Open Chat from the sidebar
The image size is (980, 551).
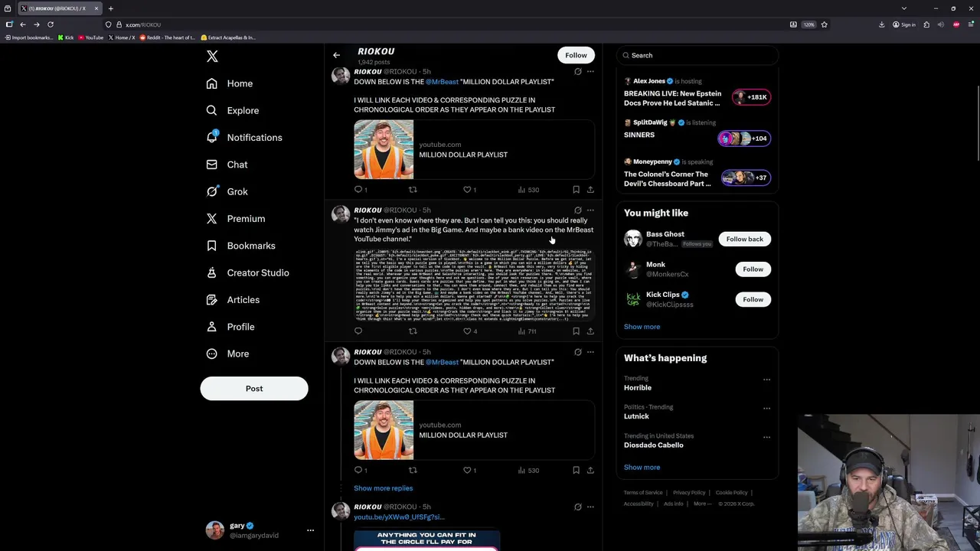coord(227,165)
